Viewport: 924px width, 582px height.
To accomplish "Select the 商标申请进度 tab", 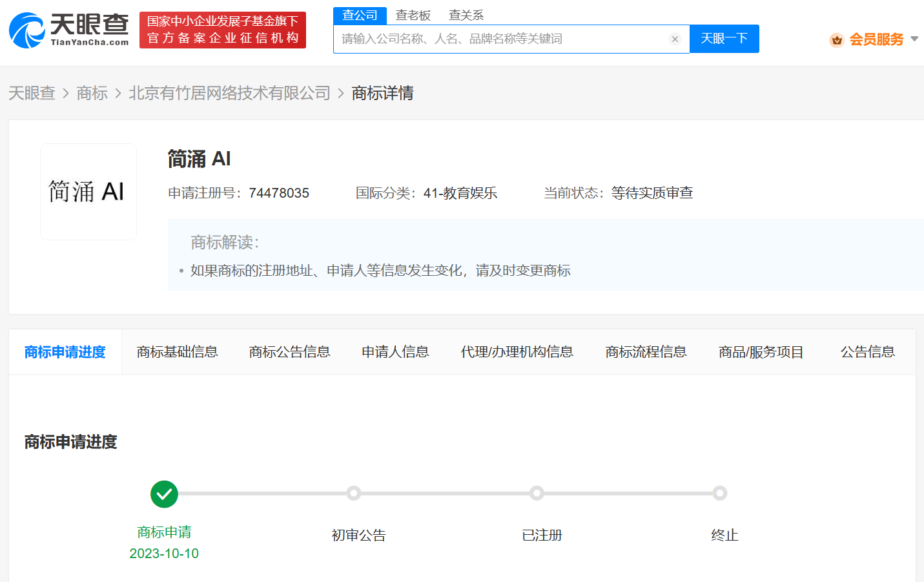I will point(65,352).
